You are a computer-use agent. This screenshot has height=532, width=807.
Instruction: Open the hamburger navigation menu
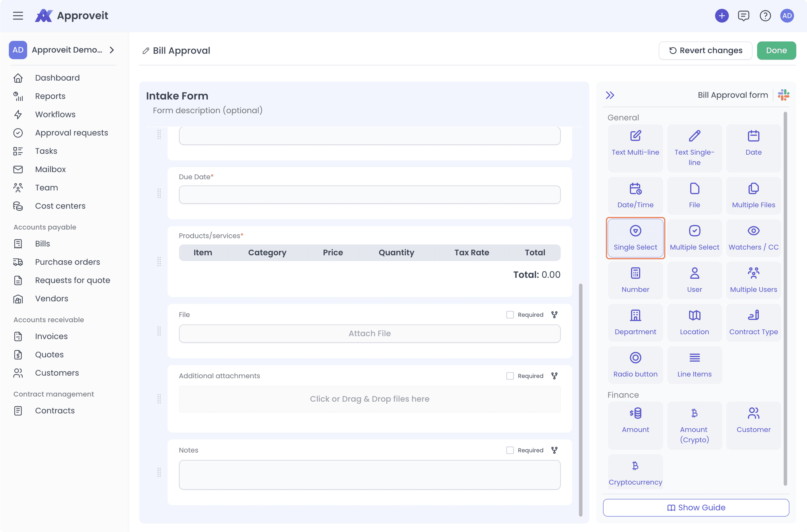click(18, 16)
